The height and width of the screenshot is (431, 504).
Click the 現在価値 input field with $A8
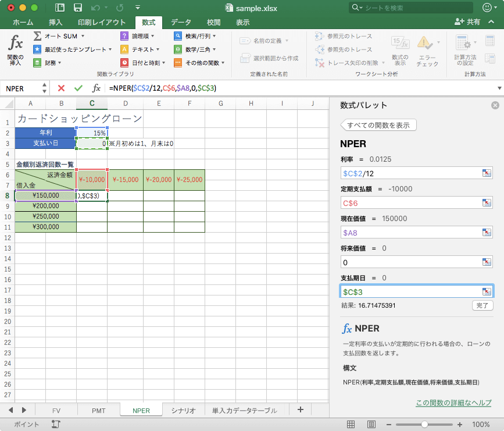[x=417, y=233]
